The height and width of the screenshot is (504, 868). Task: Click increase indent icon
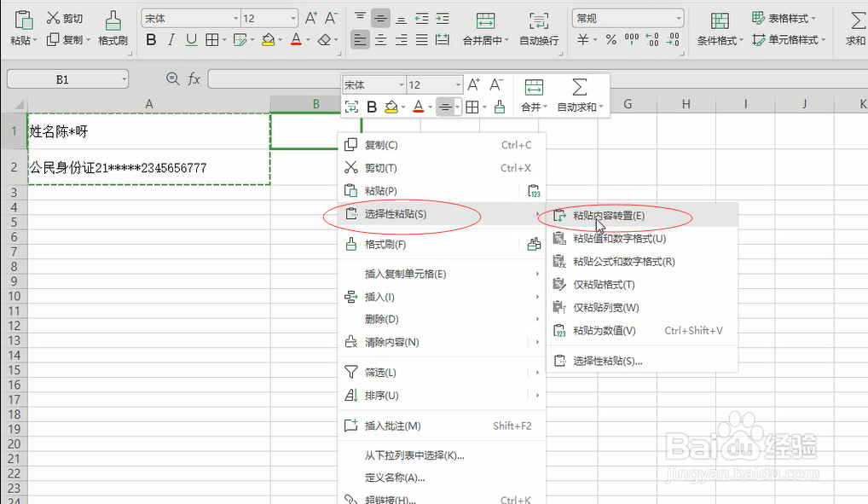(x=443, y=18)
